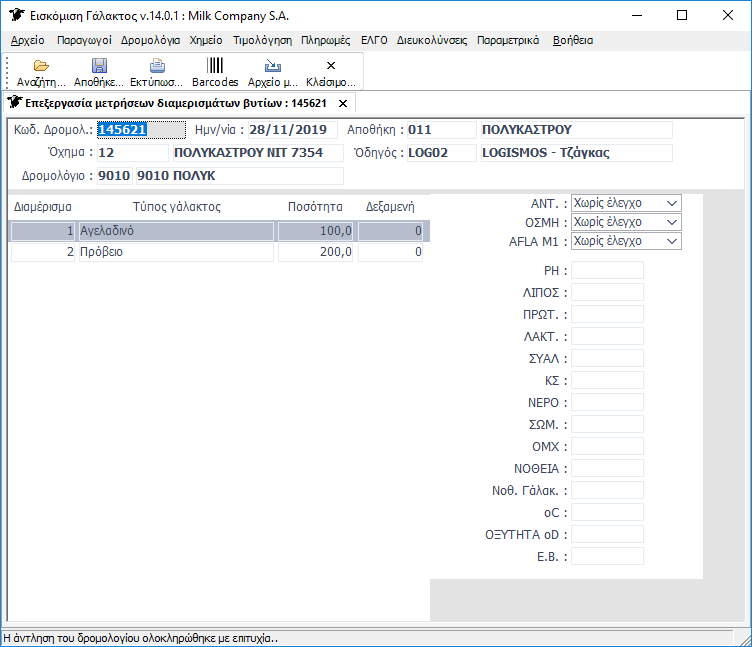Open the Βοήθεια menu
752x647 pixels.
coord(572,41)
